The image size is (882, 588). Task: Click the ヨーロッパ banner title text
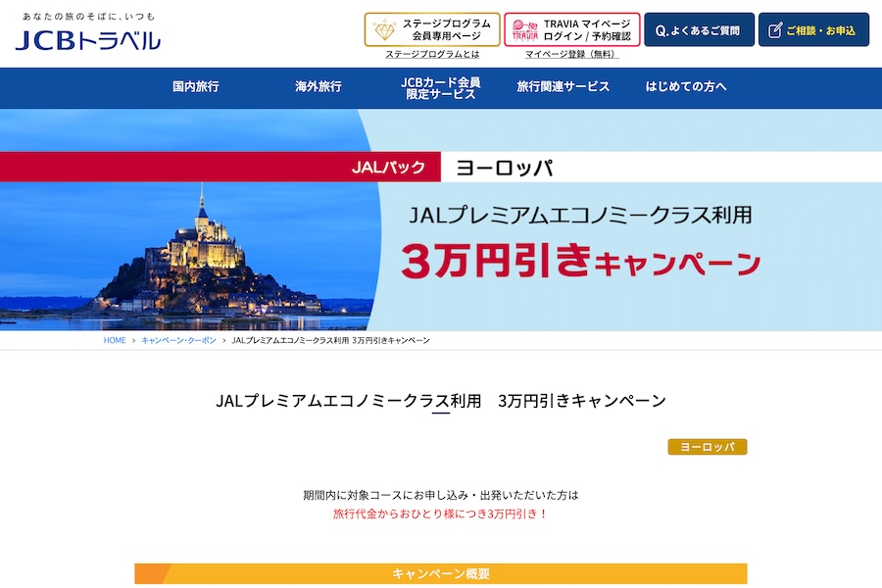[x=505, y=168]
